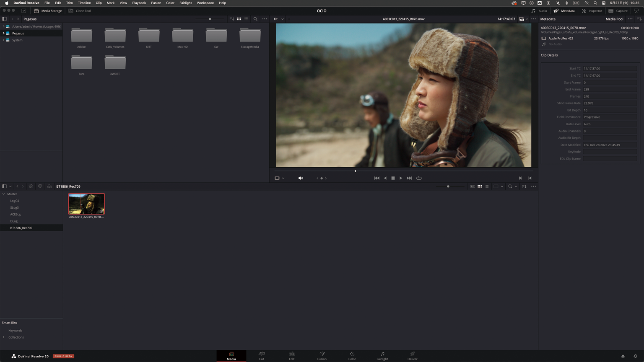This screenshot has width=644, height=362.
Task: Open the Clone Tool panel
Action: coord(80,11)
